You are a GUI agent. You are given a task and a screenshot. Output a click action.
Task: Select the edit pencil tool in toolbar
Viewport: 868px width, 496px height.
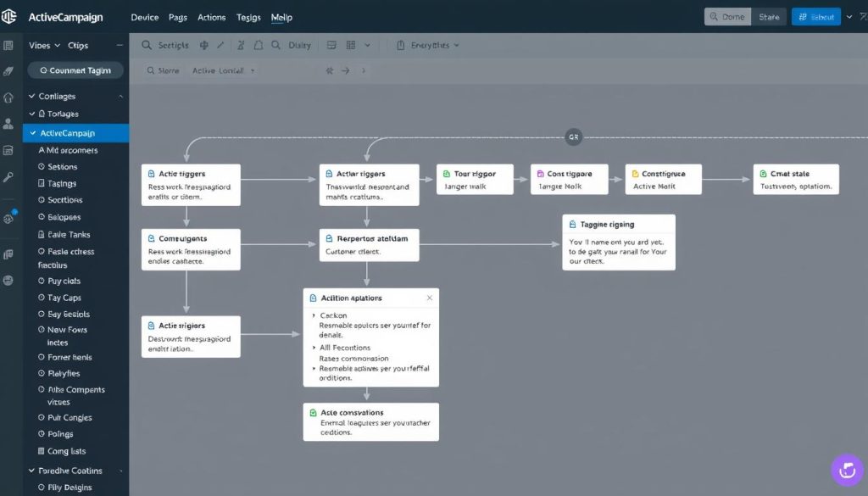220,46
